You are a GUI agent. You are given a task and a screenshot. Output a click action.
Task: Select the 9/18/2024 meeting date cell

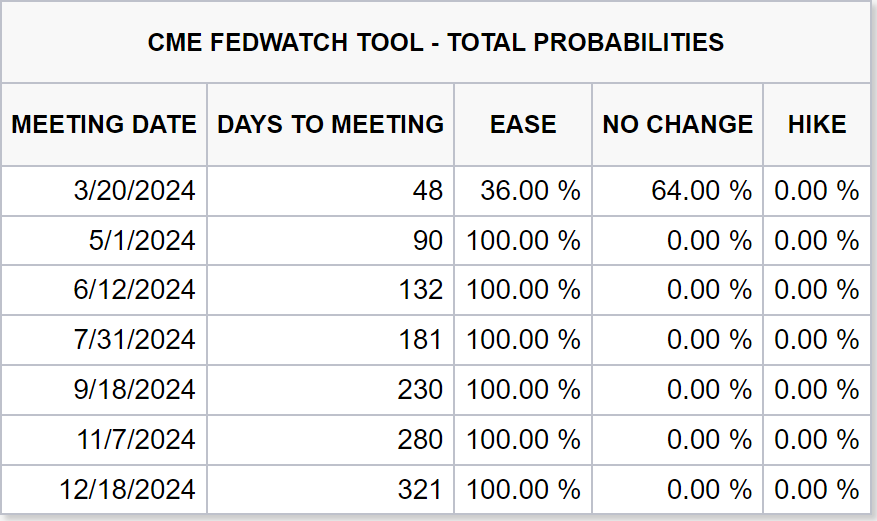tap(134, 390)
